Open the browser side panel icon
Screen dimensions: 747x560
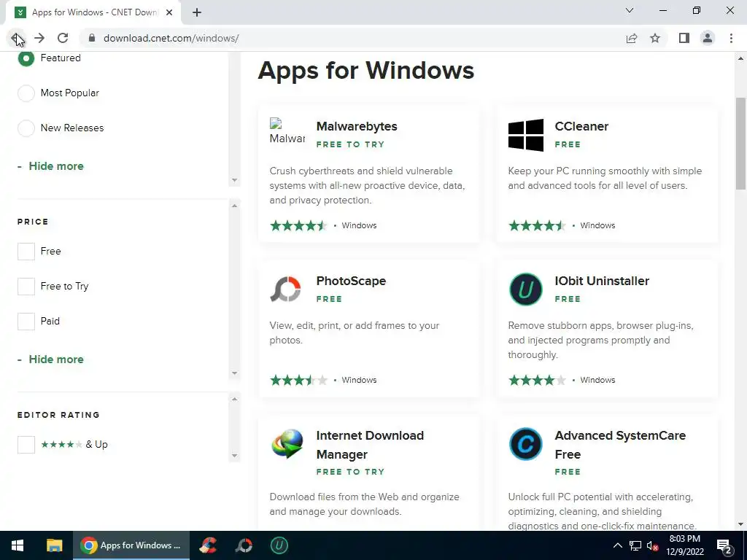(684, 38)
